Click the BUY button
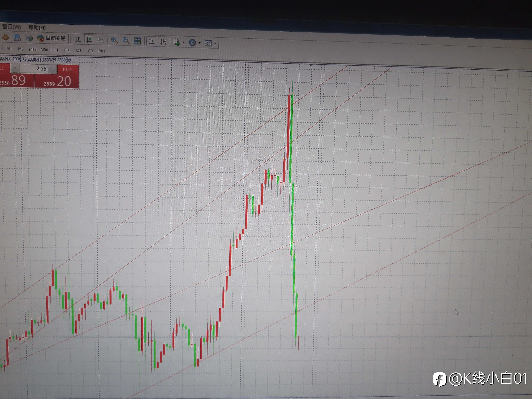The height and width of the screenshot is (399, 532). tap(68, 70)
